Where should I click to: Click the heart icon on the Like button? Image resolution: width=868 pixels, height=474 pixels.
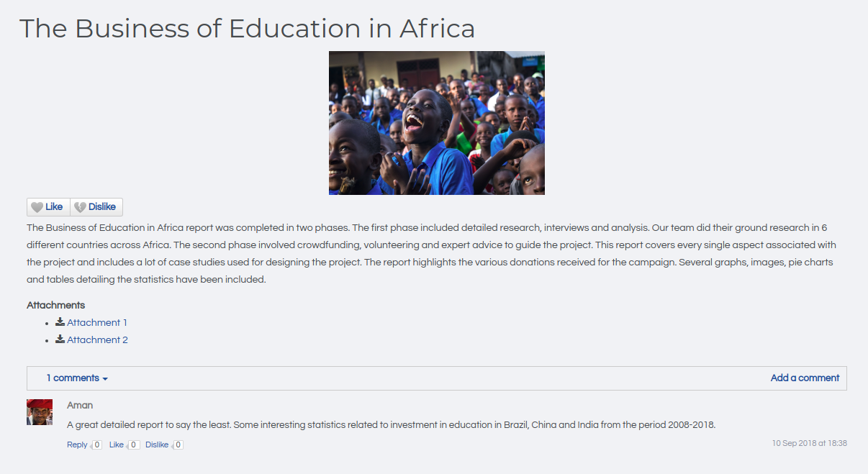click(x=37, y=207)
